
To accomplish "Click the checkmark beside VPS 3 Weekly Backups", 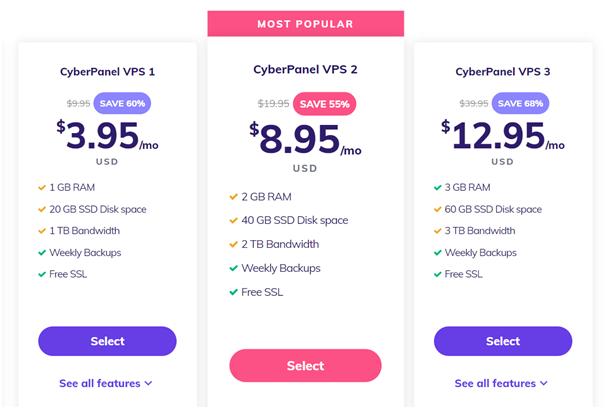I will 437,253.
